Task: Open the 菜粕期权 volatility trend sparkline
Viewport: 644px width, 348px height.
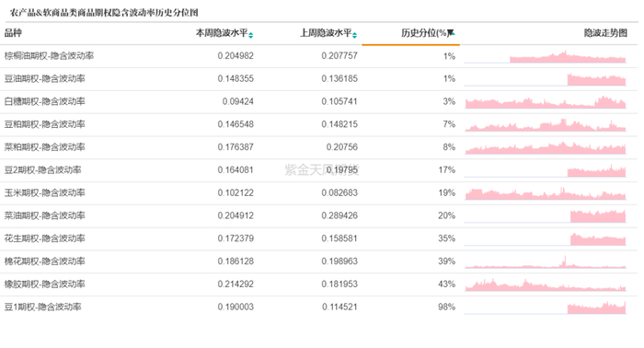Action: point(545,148)
